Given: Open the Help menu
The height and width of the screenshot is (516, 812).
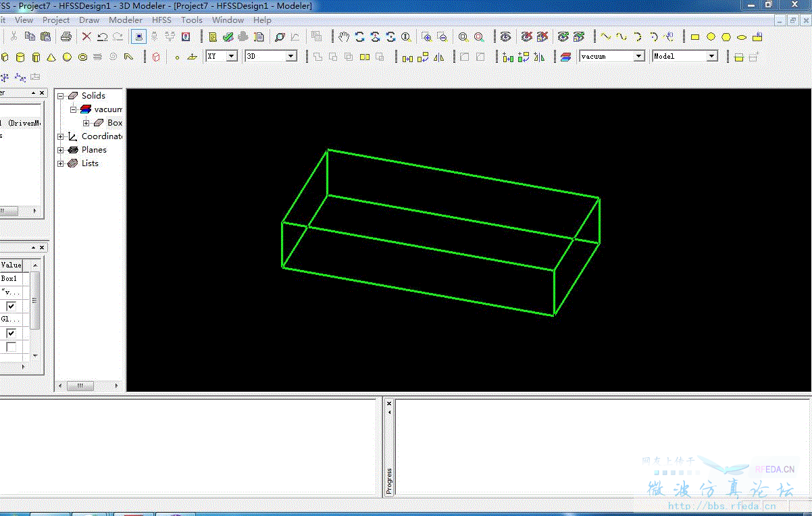Looking at the screenshot, I should [262, 20].
